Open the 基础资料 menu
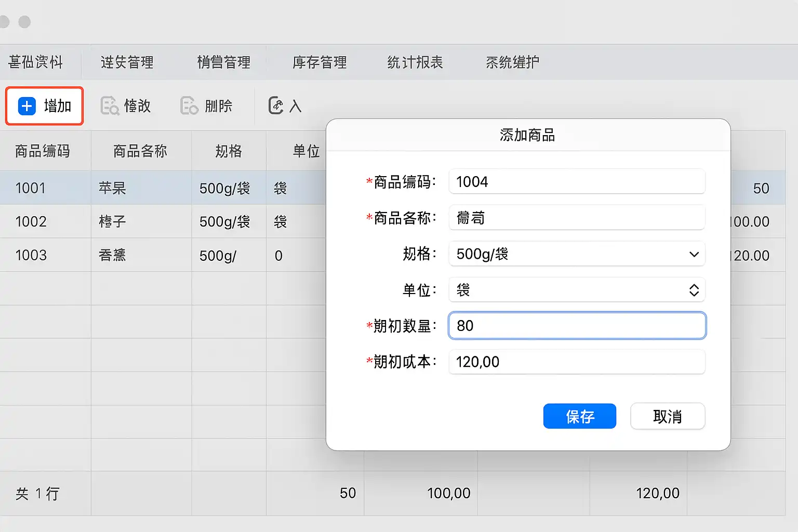The height and width of the screenshot is (532, 798). (x=36, y=62)
